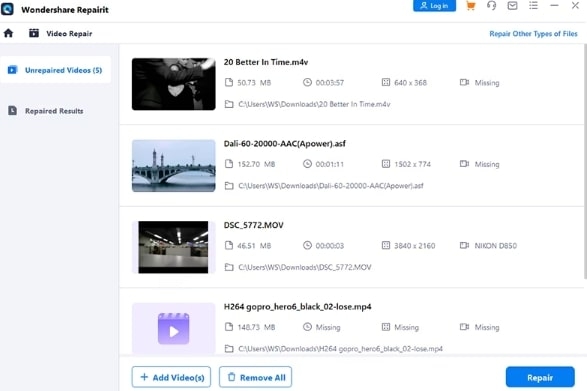Image resolution: width=587 pixels, height=391 pixels.
Task: Click the Wondershare Repairit logo
Action: (x=7, y=9)
